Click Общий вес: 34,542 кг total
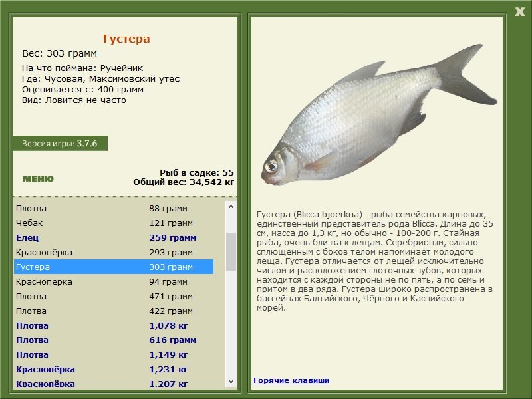The image size is (532, 399). click(x=184, y=182)
